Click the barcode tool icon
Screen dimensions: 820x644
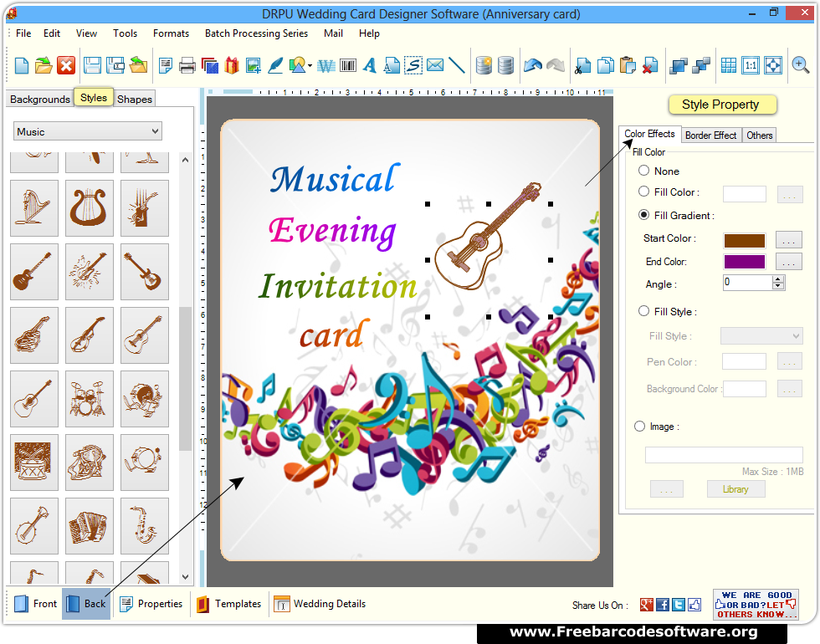click(x=348, y=65)
